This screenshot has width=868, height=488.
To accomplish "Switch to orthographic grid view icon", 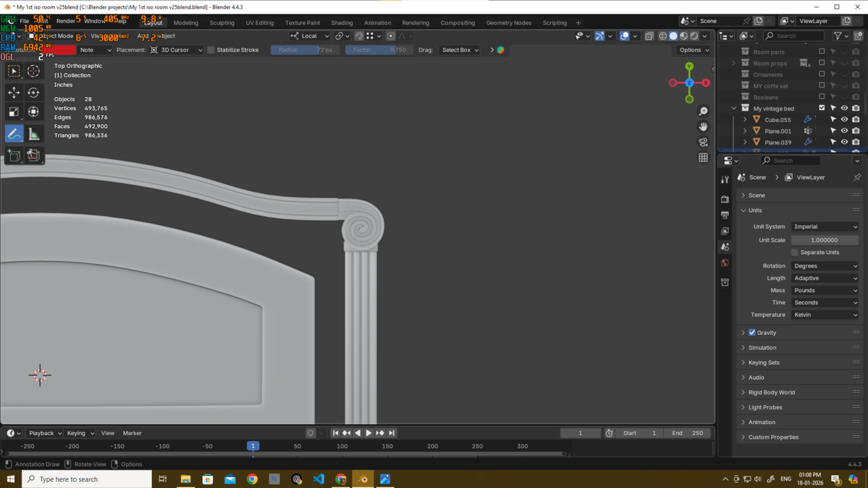I will [703, 157].
